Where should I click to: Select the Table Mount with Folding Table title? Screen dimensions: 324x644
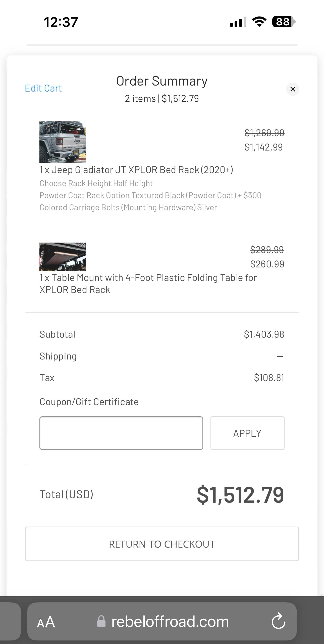[148, 284]
